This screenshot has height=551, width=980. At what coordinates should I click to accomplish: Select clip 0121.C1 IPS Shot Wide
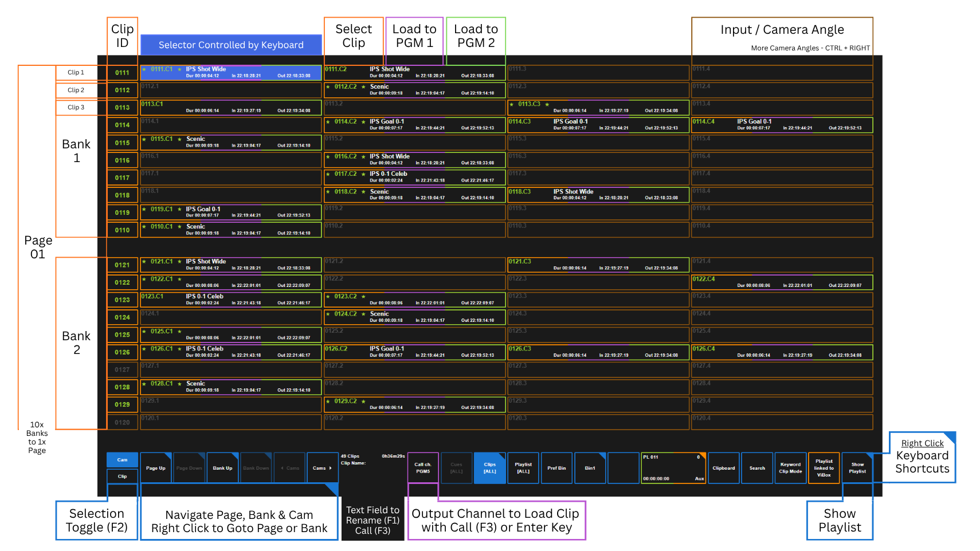[x=231, y=265]
